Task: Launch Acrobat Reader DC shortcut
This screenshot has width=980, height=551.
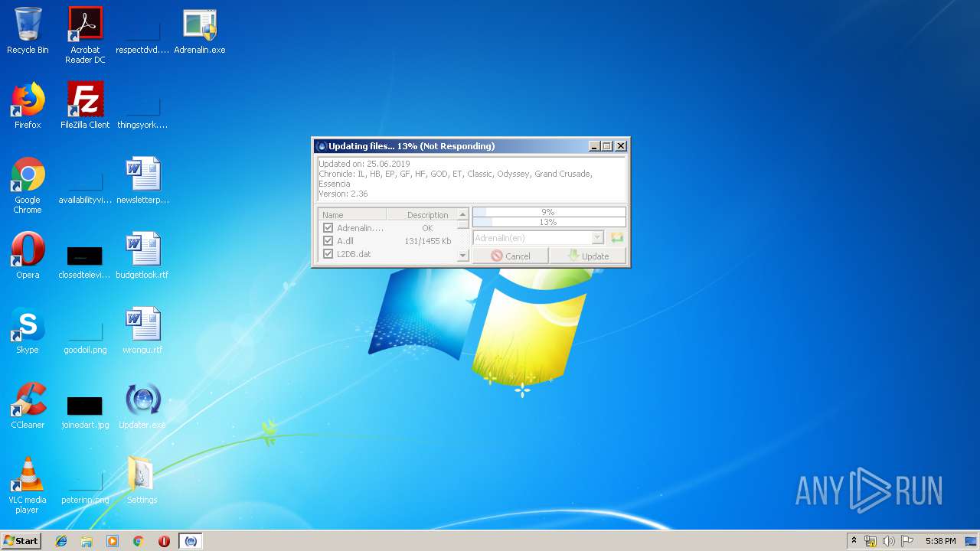Action: pyautogui.click(x=85, y=35)
